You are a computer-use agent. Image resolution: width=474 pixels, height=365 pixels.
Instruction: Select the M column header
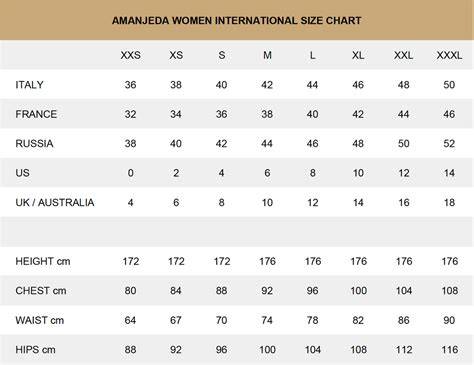267,55
